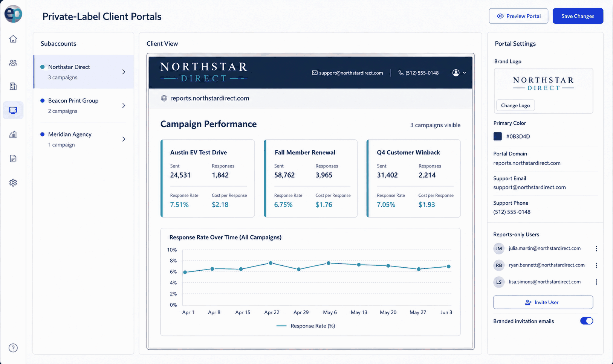Click the #0B3D4D hex code text

pos(518,136)
